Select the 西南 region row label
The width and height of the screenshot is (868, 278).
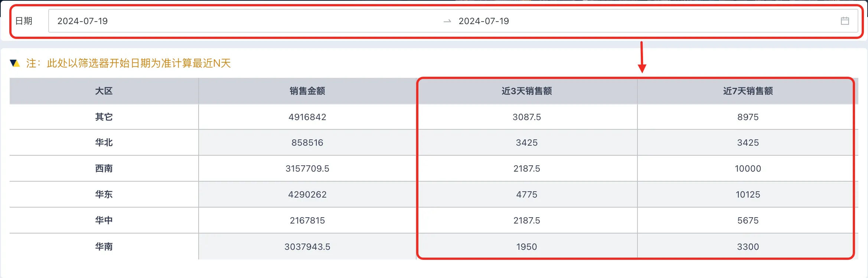[104, 169]
